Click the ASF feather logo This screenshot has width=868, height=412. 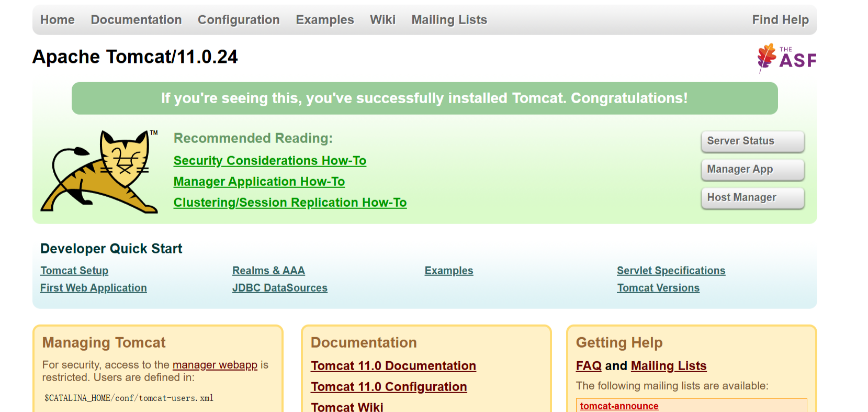[x=786, y=58]
